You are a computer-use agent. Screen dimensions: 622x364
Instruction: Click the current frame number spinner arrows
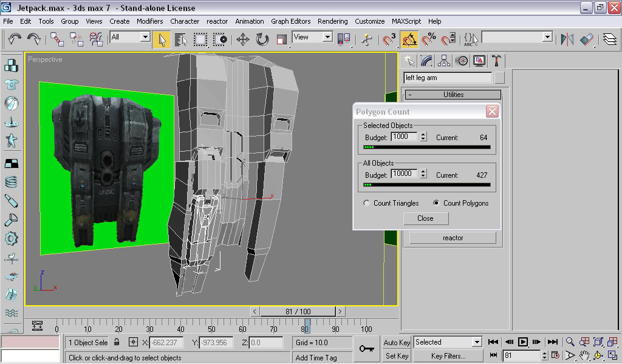tap(545, 356)
